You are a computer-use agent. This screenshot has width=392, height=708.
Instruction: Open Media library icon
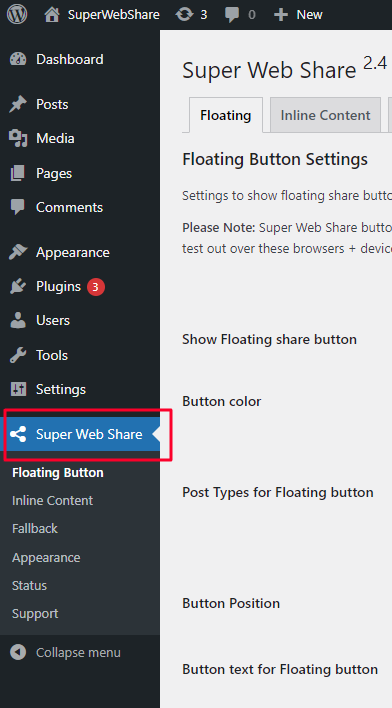(x=18, y=139)
